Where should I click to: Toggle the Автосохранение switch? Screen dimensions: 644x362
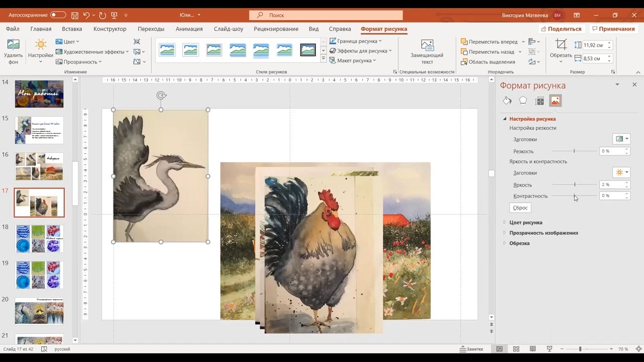pyautogui.click(x=58, y=15)
